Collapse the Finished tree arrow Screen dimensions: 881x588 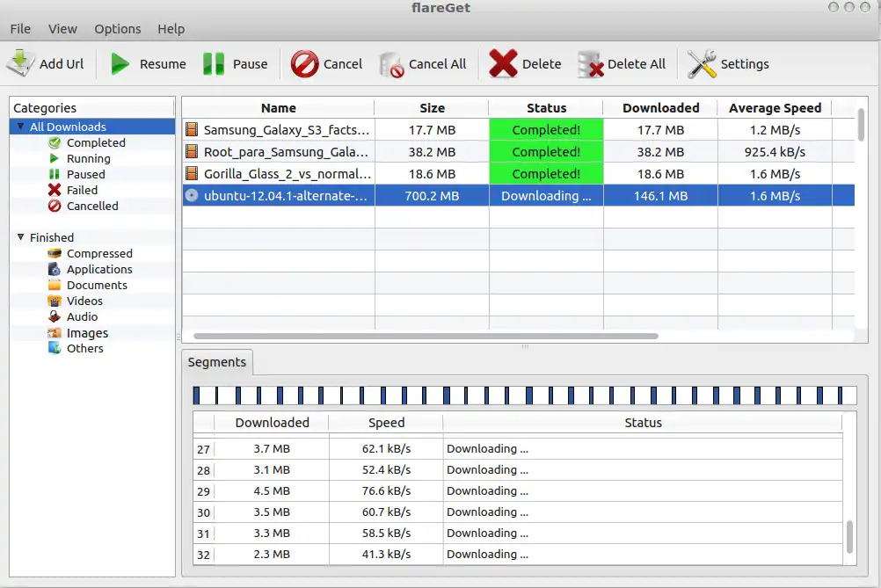(x=21, y=237)
